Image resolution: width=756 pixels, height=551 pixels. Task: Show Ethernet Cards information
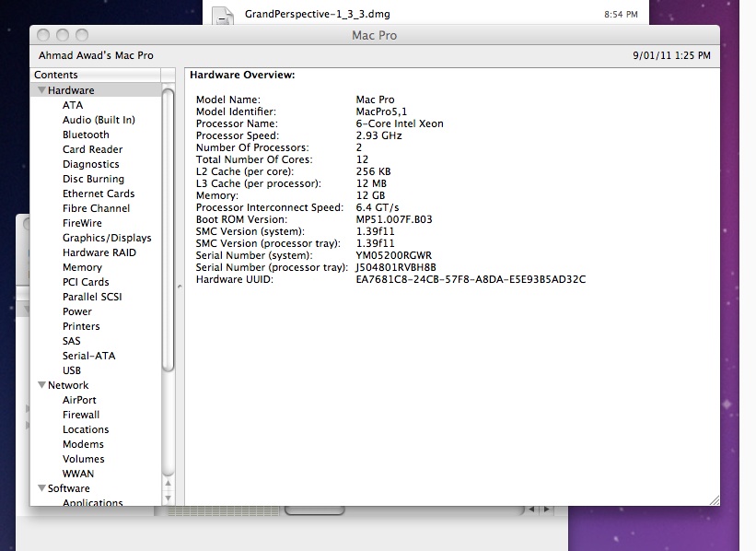[x=99, y=193]
